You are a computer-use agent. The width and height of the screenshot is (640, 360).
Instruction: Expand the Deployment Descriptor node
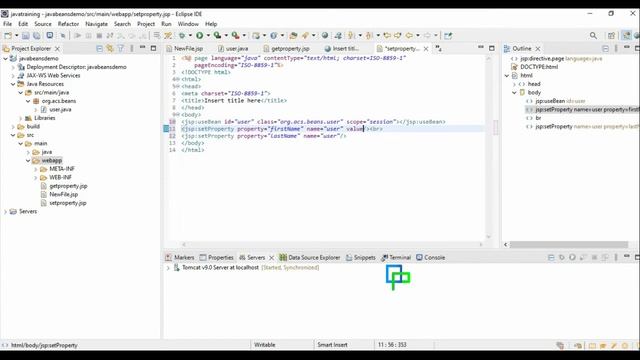pyautogui.click(x=13, y=67)
